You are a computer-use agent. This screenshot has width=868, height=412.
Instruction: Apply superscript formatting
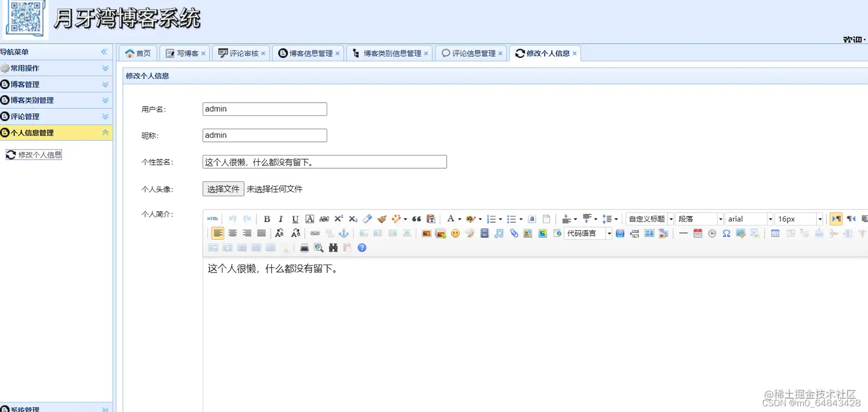click(x=339, y=219)
